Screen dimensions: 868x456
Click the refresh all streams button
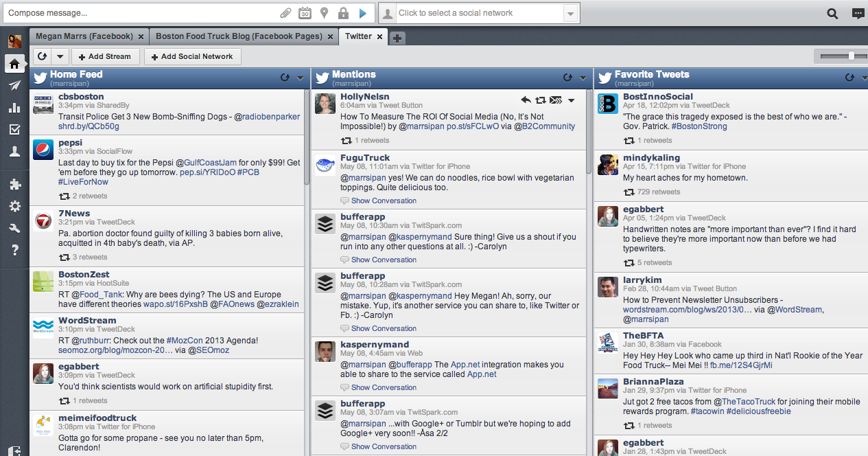tap(43, 56)
